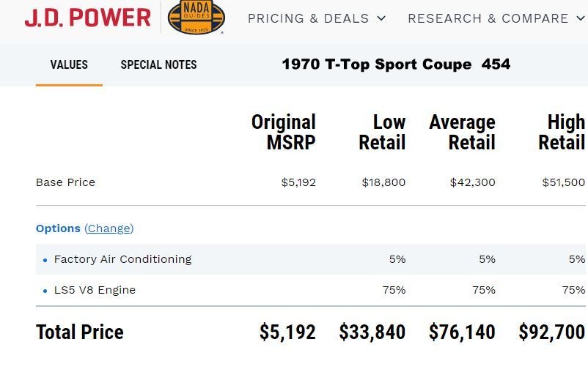Image resolution: width=588 pixels, height=372 pixels.
Task: Click the LS5 V8 Engine bullet icon
Action: tap(45, 291)
